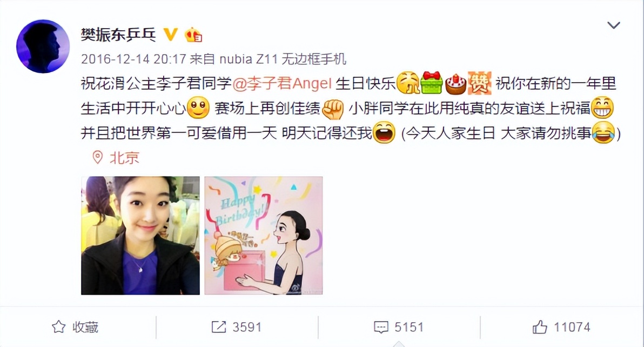Viewport: 644px width, 347px height.
Task: Open the selfie photo thumbnail
Action: (140, 235)
